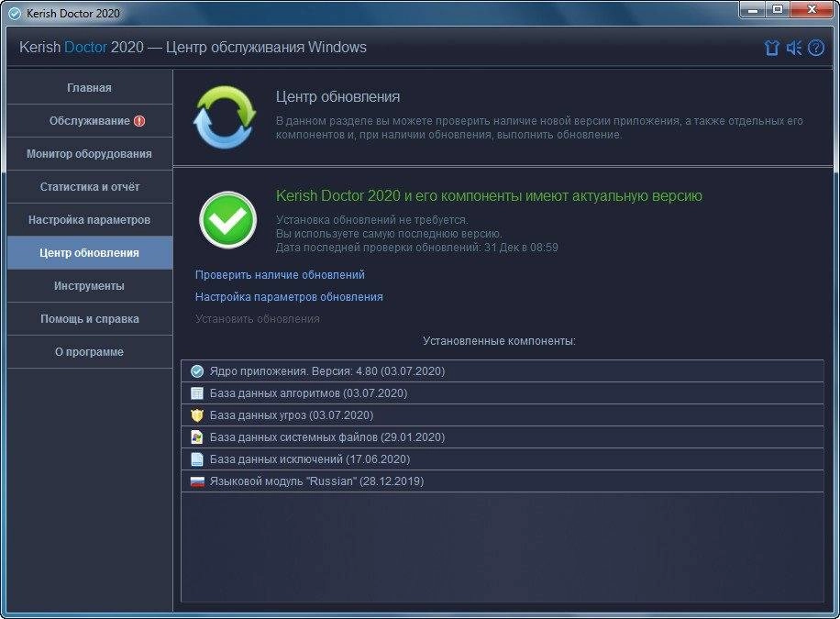Select row База данных исключений (17.06.2020)
Image resolution: width=840 pixels, height=619 pixels.
click(x=502, y=459)
